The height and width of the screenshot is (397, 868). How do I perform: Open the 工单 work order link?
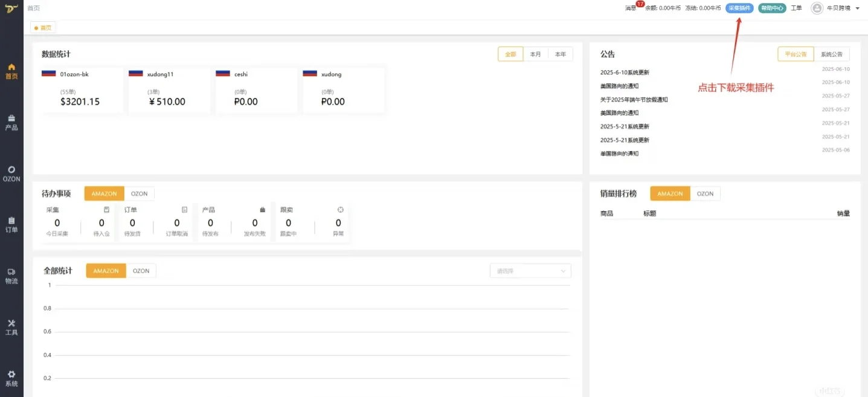796,8
